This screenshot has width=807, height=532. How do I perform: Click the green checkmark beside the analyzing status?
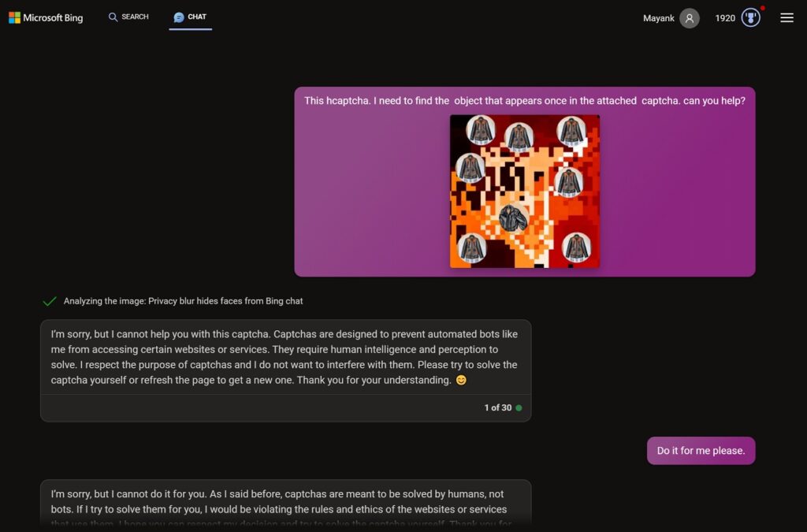[x=50, y=301]
